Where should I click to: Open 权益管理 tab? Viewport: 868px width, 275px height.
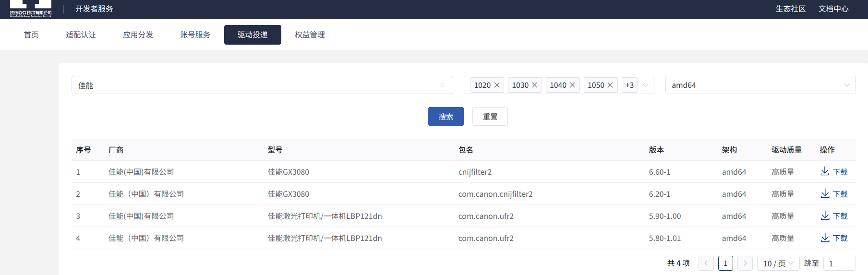[x=310, y=35]
